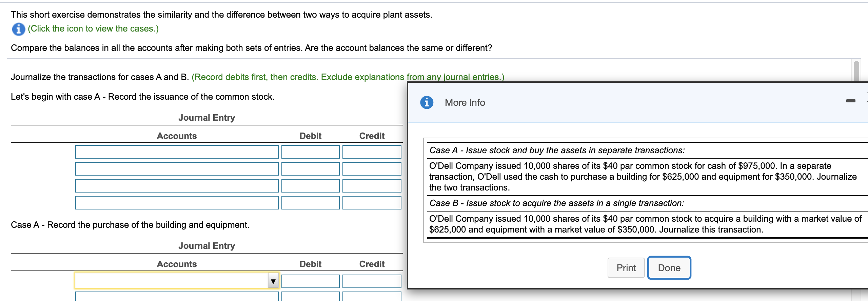
Task: Click second credit field in stock issuance entry
Action: pos(372,169)
